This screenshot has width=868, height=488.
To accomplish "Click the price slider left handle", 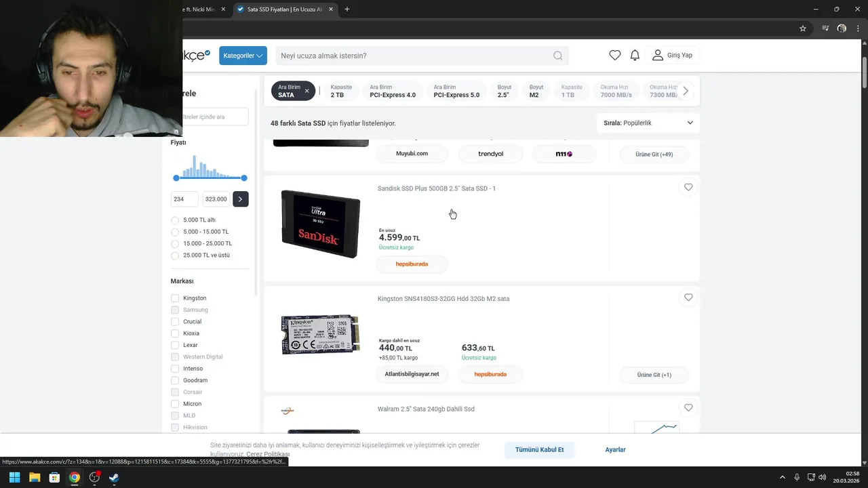I will (x=176, y=178).
